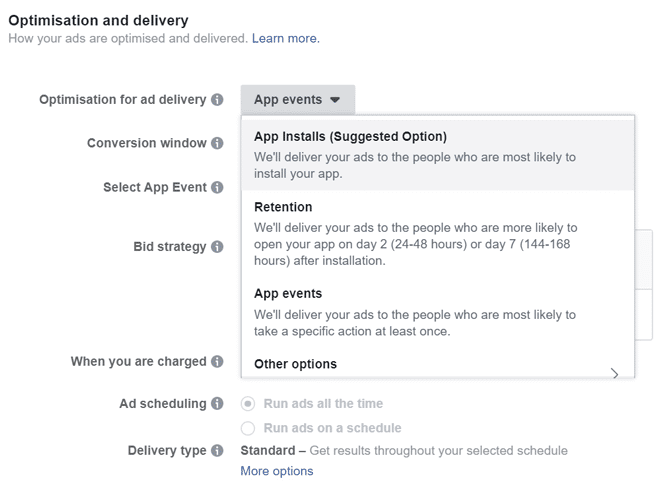Click info icon next to Conversion window
This screenshot has width=666, height=500.
pyautogui.click(x=217, y=143)
